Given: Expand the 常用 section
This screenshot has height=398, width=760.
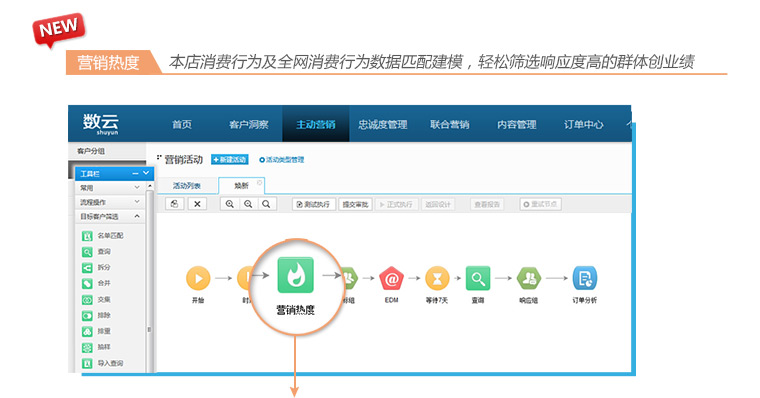Looking at the screenshot, I should 110,188.
